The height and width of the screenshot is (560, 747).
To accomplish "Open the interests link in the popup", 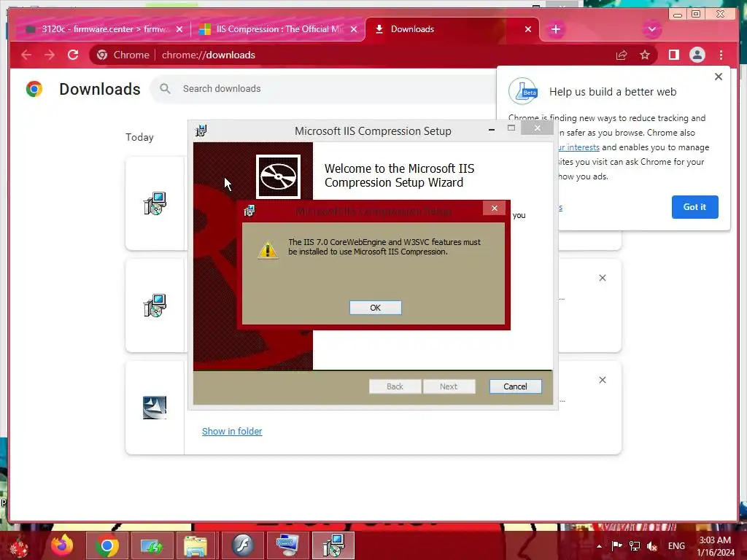I will (578, 147).
